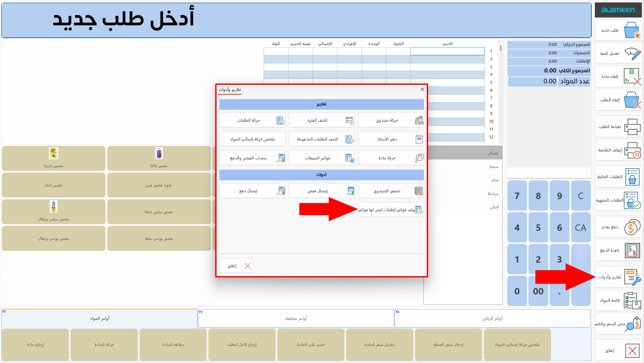Image resolution: width=644 pixels, height=363 pixels.
Task: Click إدخال سعر الجملة button
Action: 448,344
